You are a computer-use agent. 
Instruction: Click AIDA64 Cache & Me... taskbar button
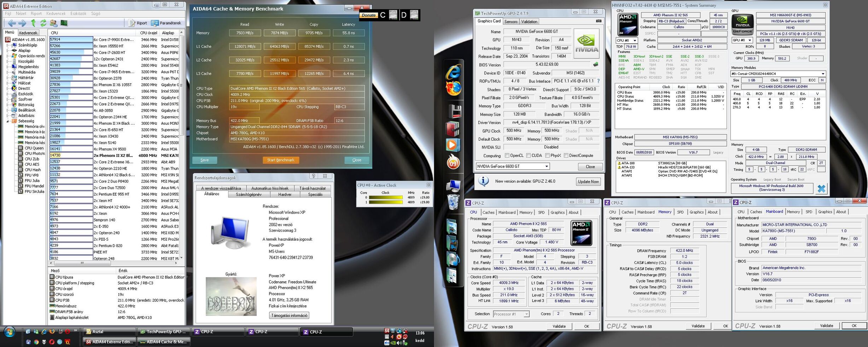click(x=164, y=342)
